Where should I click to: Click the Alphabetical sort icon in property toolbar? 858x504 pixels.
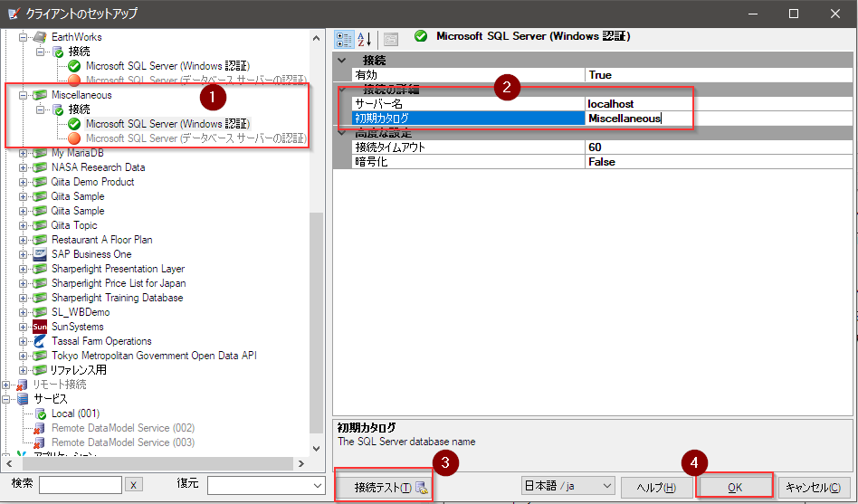[x=365, y=39]
